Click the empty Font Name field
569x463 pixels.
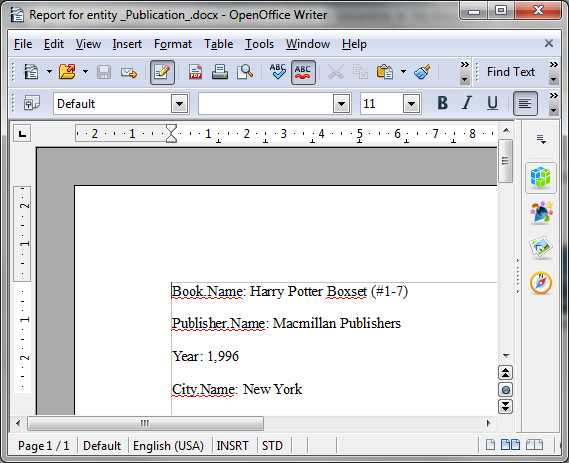coord(266,104)
